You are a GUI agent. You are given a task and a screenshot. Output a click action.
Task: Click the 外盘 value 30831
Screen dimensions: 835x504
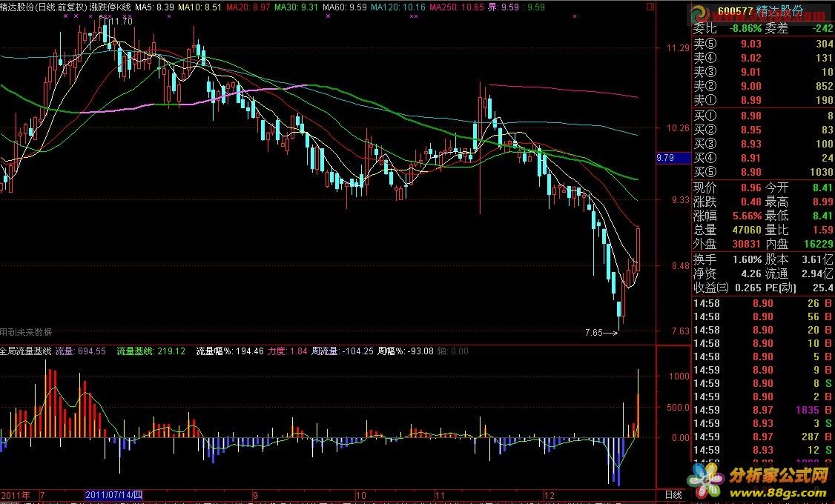(747, 244)
